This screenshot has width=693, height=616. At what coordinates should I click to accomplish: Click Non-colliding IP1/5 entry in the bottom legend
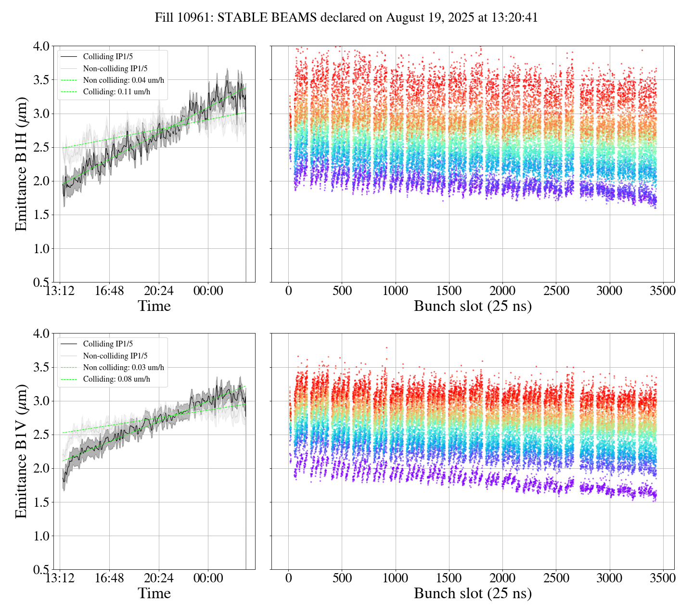(115, 356)
